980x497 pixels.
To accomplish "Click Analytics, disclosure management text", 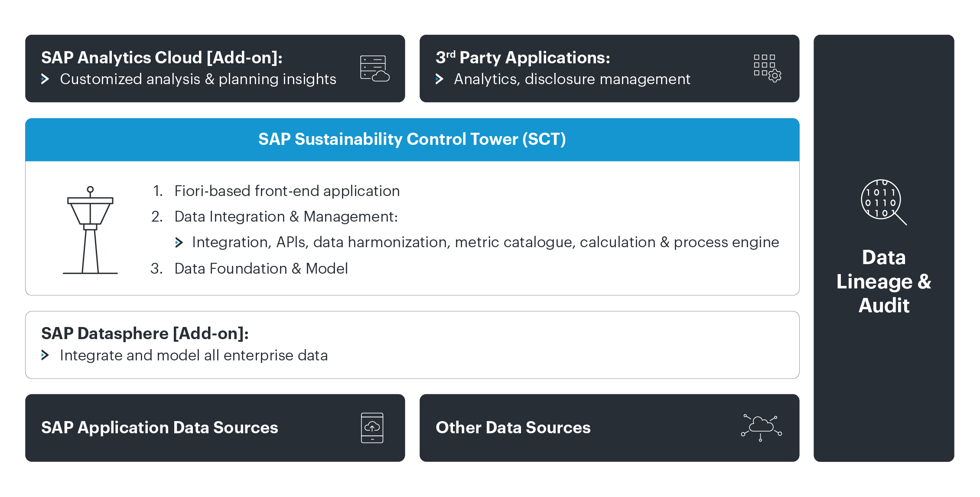I will coord(572,79).
